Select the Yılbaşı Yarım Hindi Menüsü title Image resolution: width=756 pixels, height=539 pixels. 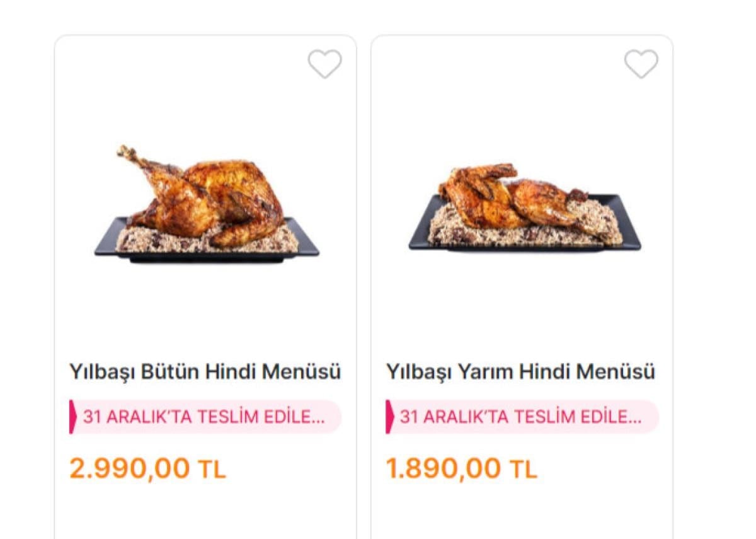520,372
